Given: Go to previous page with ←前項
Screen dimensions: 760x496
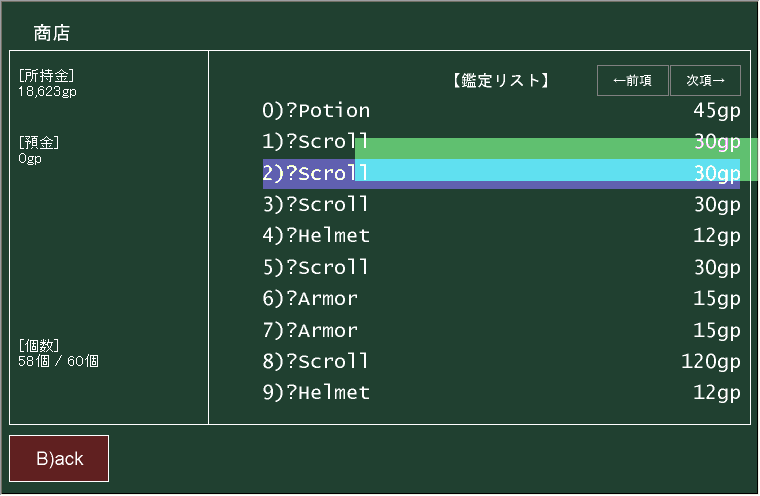Looking at the screenshot, I should (632, 81).
